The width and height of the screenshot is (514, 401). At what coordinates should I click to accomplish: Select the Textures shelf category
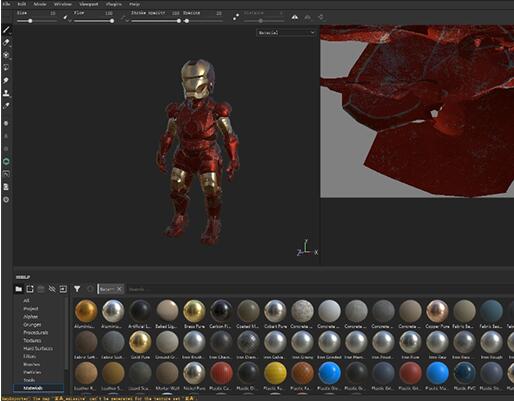pos(32,340)
